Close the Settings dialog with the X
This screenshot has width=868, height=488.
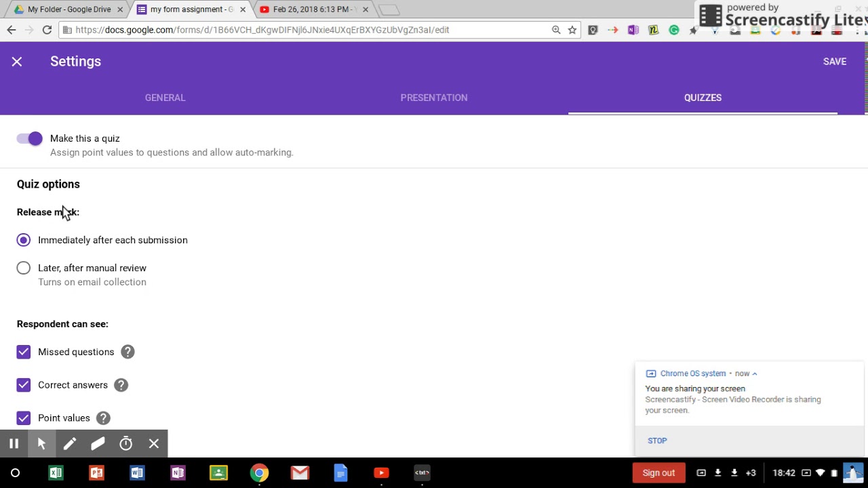[x=17, y=62]
